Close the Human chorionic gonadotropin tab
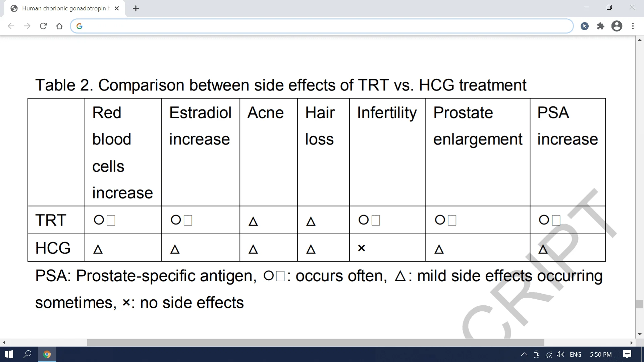The height and width of the screenshot is (362, 644). 117,8
